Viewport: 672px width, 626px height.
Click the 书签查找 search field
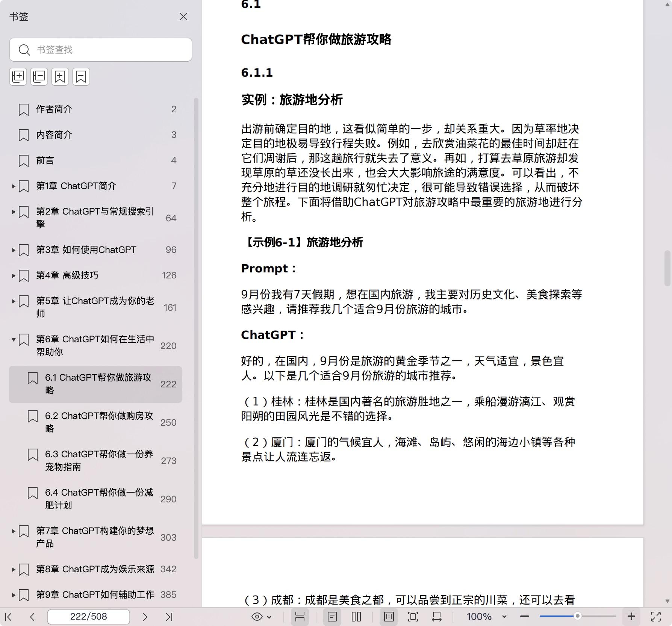click(101, 50)
